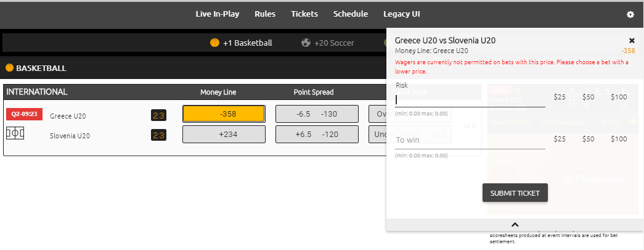This screenshot has height=250, width=644.
Task: Open the settings gear icon
Action: point(630,14)
